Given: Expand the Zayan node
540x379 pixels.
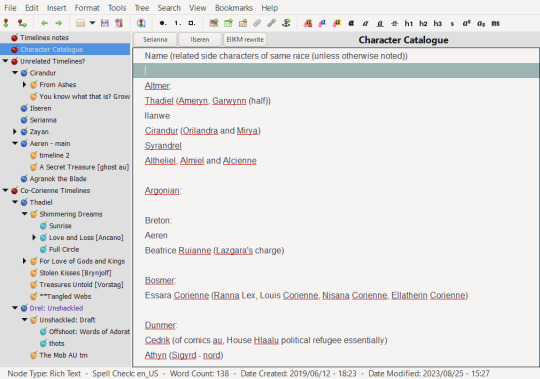Looking at the screenshot, I should pos(15,131).
